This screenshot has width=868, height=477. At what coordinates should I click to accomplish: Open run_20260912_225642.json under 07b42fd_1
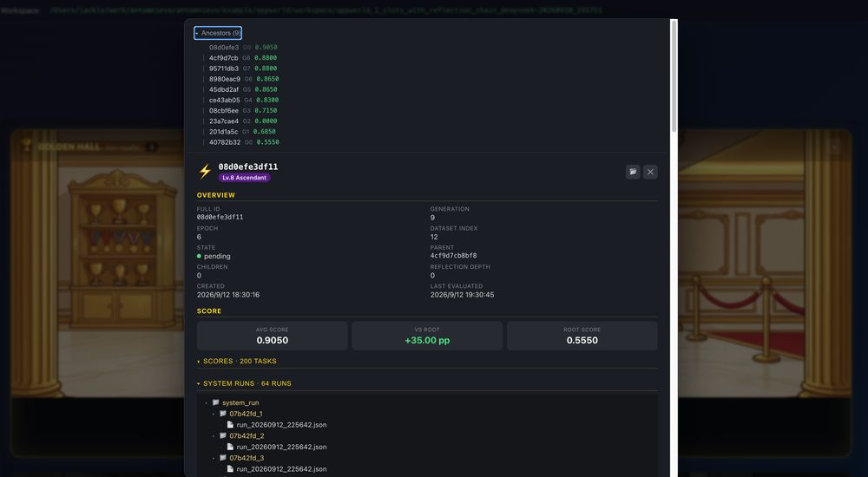[281, 425]
